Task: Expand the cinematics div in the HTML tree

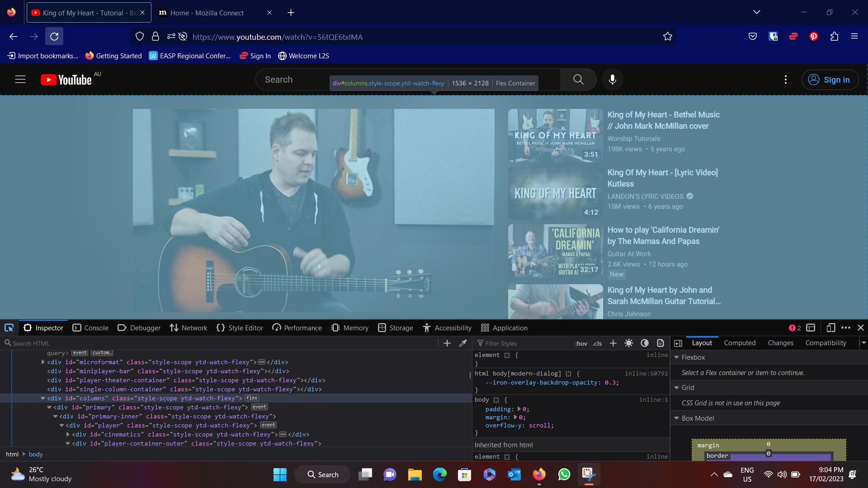Action: 67,434
